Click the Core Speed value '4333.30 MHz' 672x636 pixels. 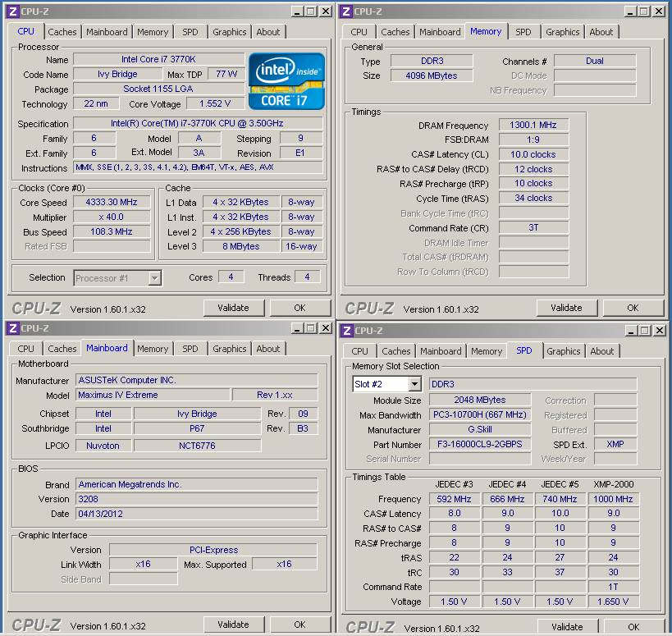112,202
